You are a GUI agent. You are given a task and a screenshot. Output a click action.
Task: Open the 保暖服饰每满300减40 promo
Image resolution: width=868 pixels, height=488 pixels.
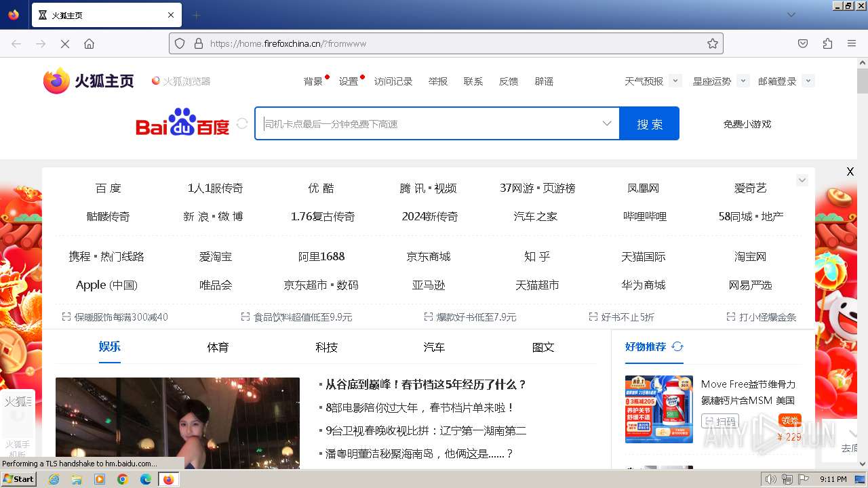point(115,317)
